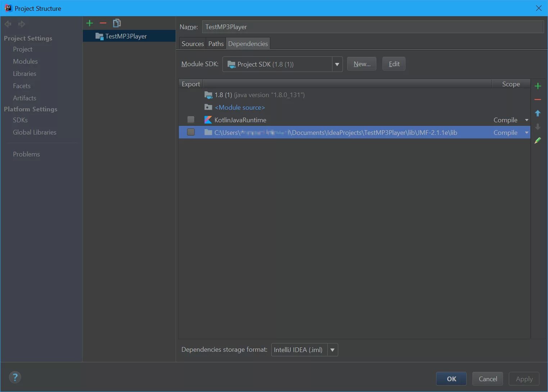This screenshot has height=392, width=548.
Task: Open SDKs under Platform Settings
Action: tap(20, 120)
